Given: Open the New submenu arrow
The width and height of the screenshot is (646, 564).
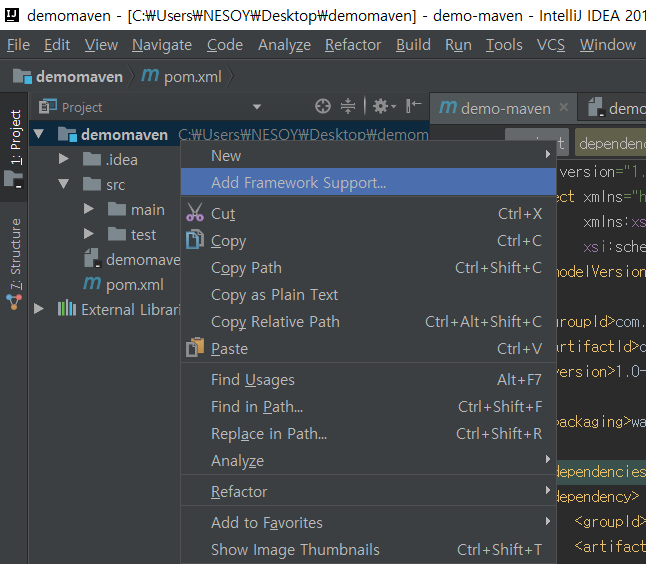Looking at the screenshot, I should 548,154.
